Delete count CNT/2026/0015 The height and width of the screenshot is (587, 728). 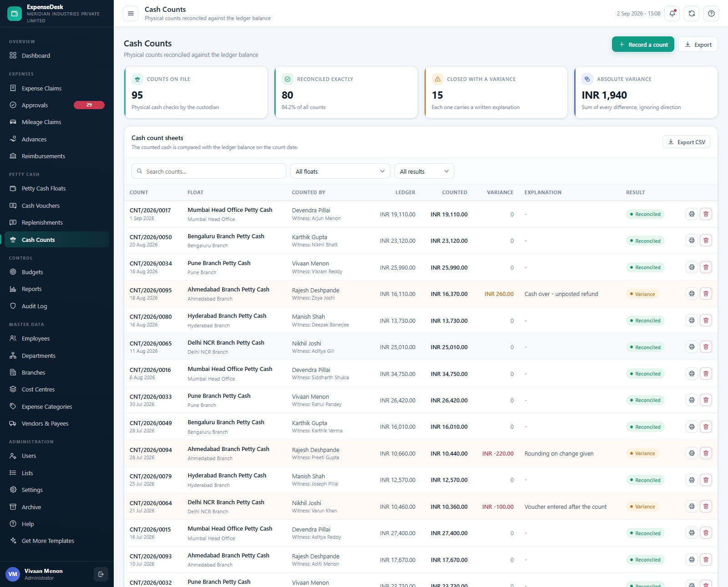706,533
